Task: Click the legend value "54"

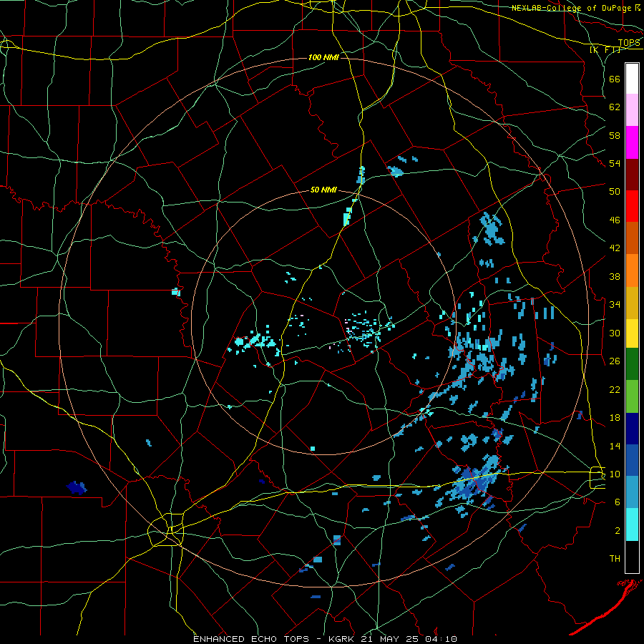Action: click(x=615, y=163)
